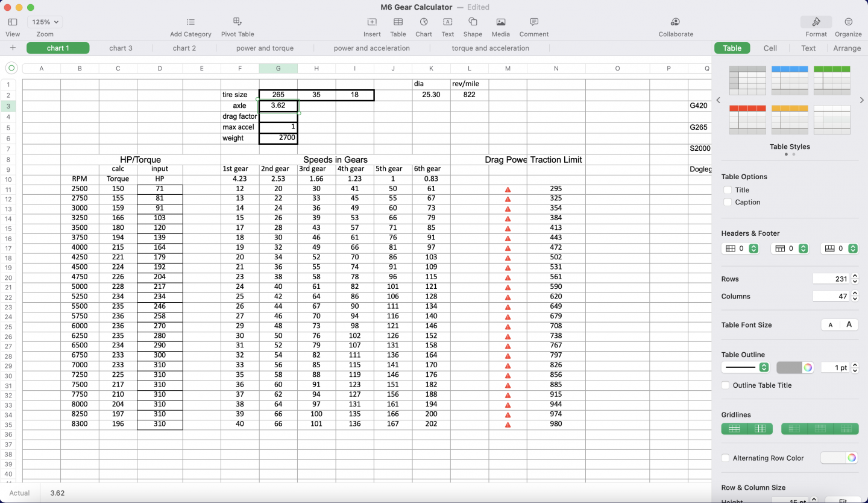This screenshot has width=868, height=503.
Task: Open the Pivot Table tool
Action: pyautogui.click(x=237, y=22)
